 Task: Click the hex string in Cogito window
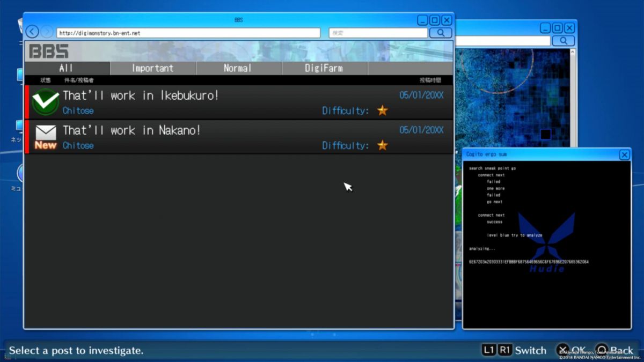tap(529, 262)
